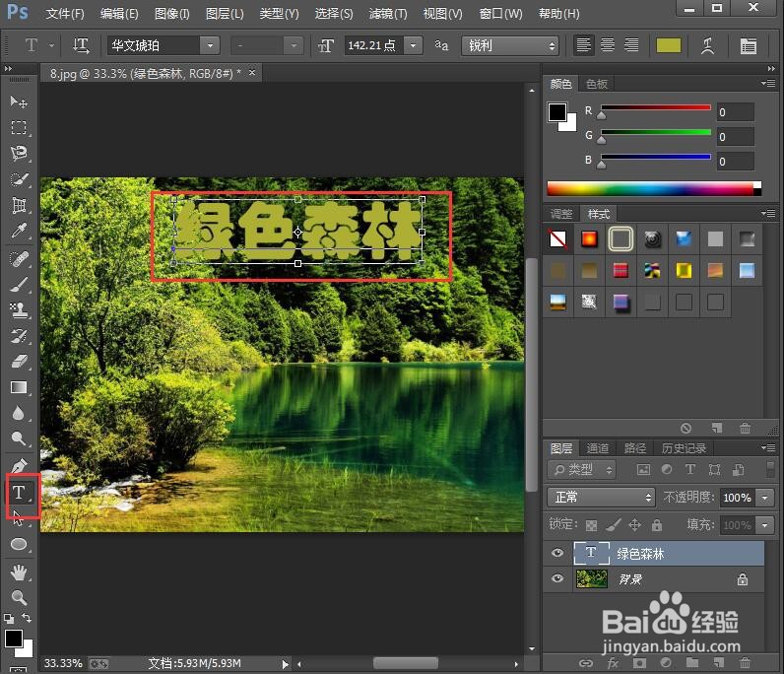
Task: Hide the 绿色森林 text layer
Action: click(557, 553)
